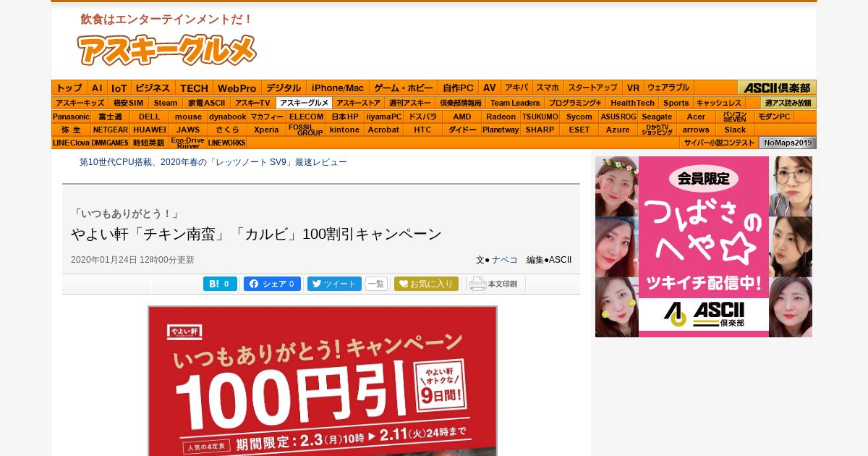This screenshot has width=868, height=456.
Task: Select the active アスキーグルメ sub tab
Action: tap(304, 103)
